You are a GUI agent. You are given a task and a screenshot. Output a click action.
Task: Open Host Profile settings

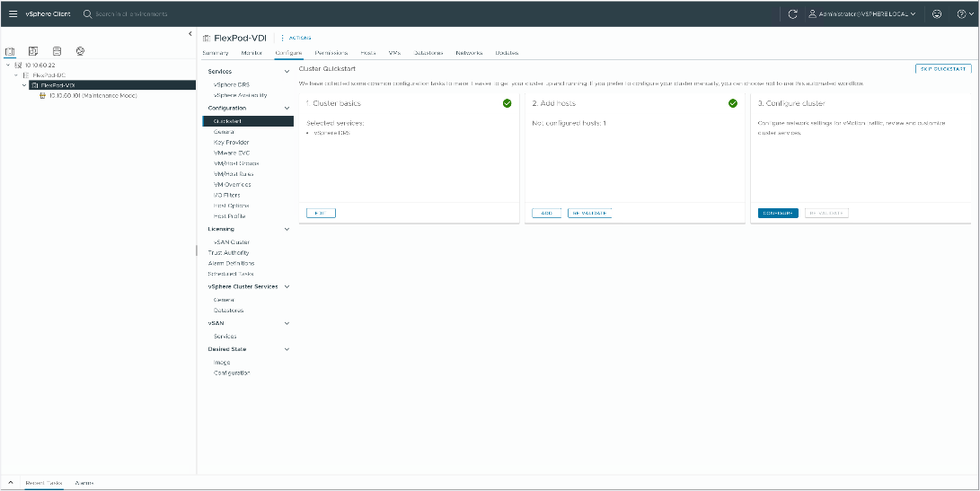(x=229, y=216)
